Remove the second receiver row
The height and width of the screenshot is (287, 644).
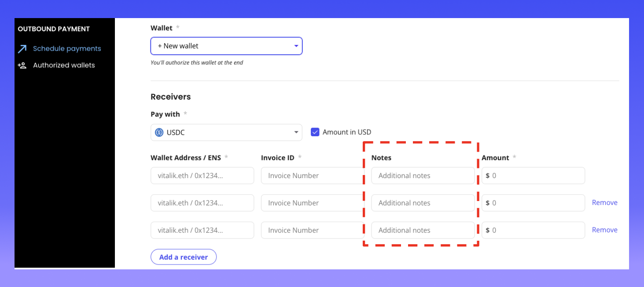pos(604,203)
